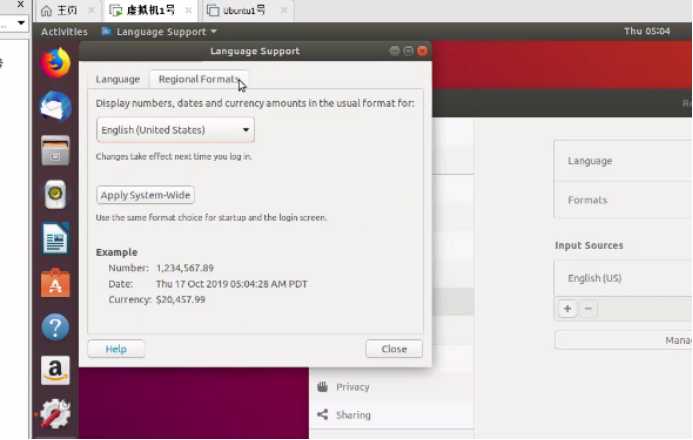Close the 虚拟机1号 tab

pyautogui.click(x=188, y=11)
